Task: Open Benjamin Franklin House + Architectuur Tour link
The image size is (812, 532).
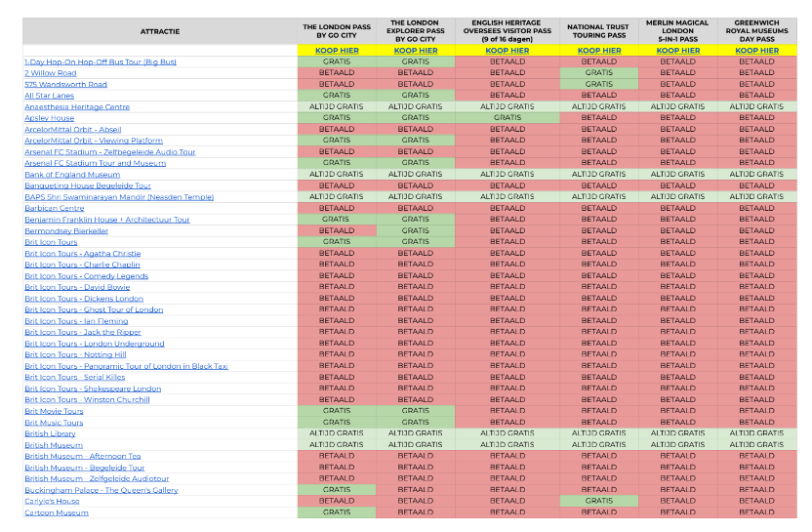Action: coord(107,220)
